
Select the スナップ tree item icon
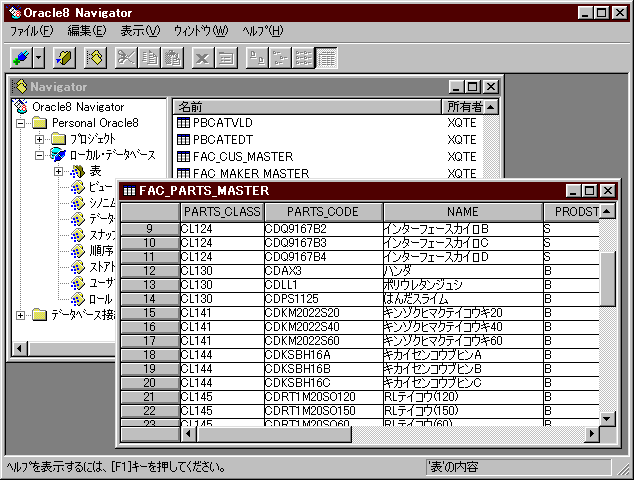pos(78,235)
